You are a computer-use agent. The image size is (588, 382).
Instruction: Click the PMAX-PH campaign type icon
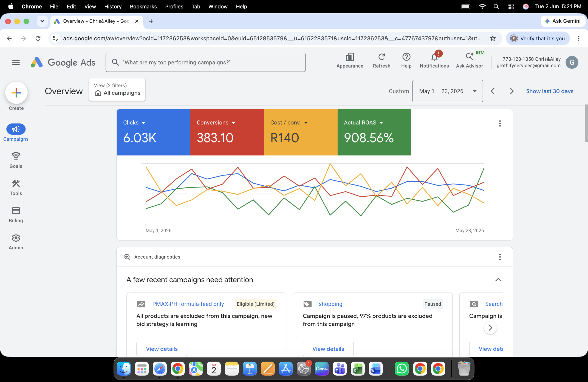[x=141, y=304]
